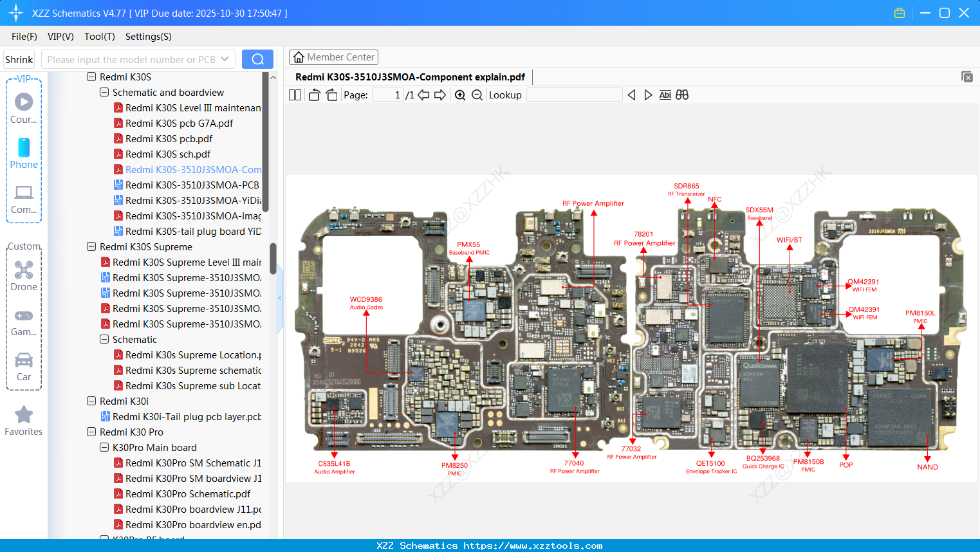Open the binoculars search tool
The image size is (980, 552).
pyautogui.click(x=682, y=95)
